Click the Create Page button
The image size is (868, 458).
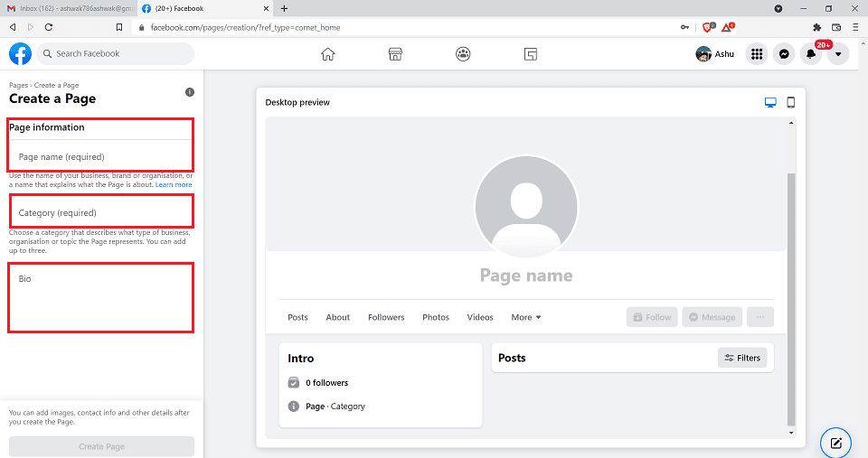point(101,446)
